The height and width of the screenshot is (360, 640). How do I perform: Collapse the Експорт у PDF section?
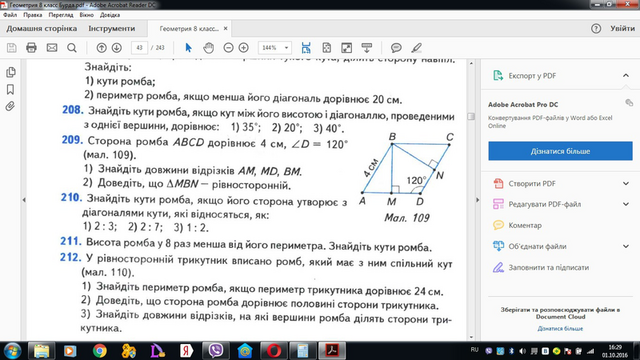click(626, 76)
